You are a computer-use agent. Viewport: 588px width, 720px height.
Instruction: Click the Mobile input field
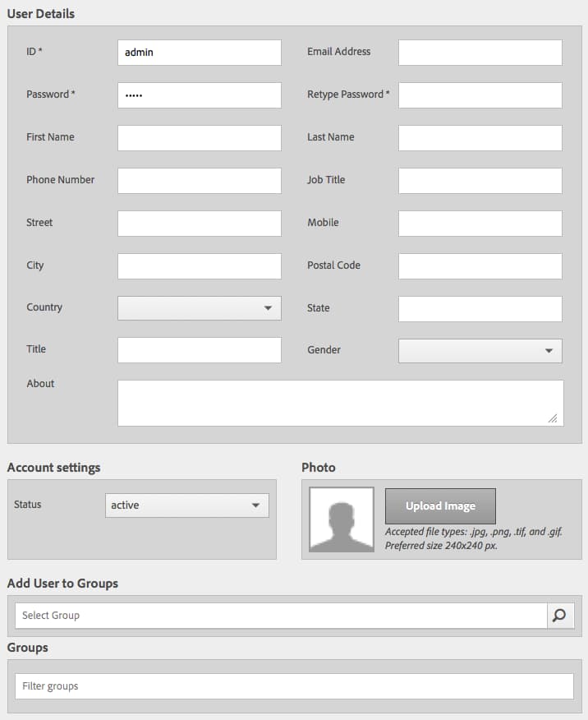coord(480,224)
